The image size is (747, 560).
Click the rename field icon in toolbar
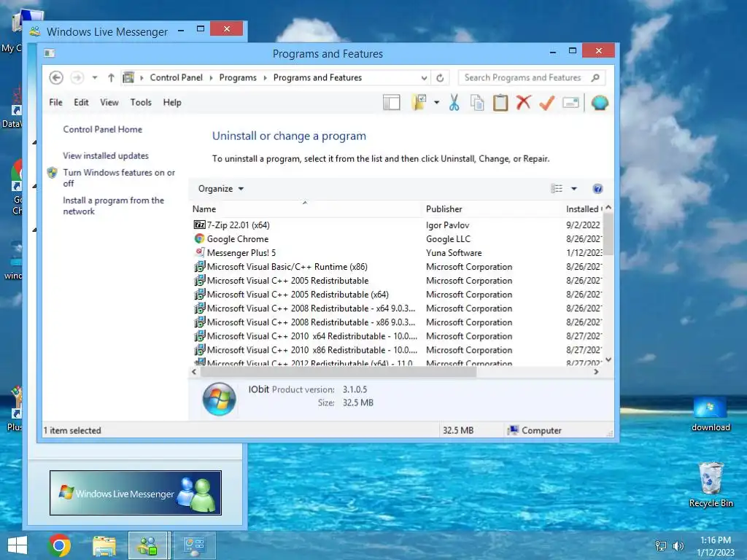570,102
